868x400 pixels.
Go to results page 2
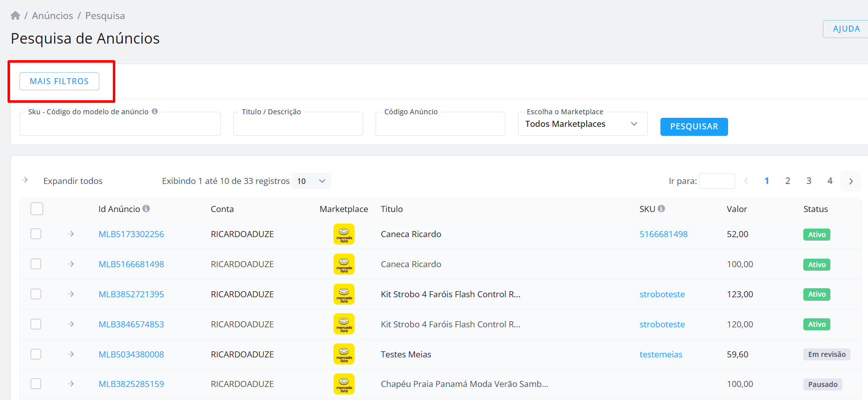[788, 181]
